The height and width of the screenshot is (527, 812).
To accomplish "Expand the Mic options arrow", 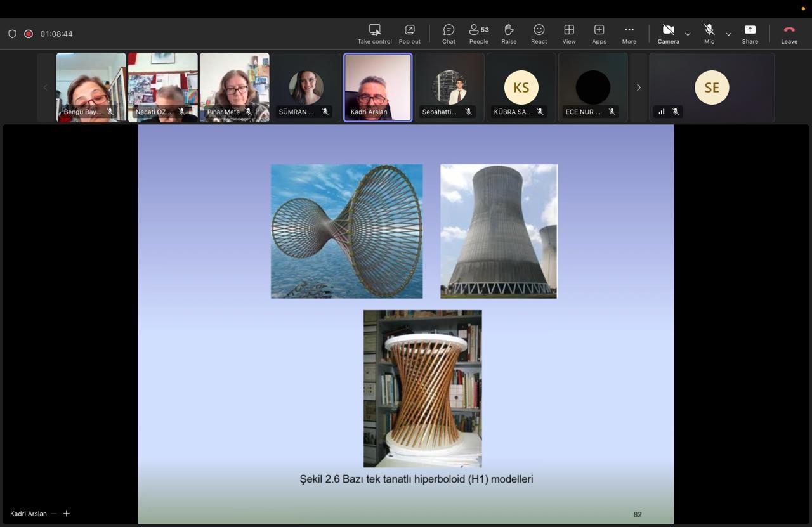I will pyautogui.click(x=728, y=34).
